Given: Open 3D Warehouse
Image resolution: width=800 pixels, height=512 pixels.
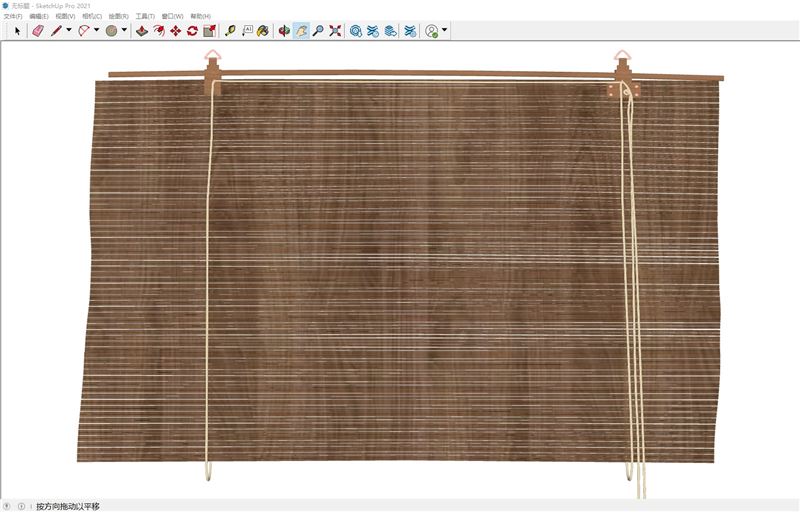Looking at the screenshot, I should tap(356, 31).
